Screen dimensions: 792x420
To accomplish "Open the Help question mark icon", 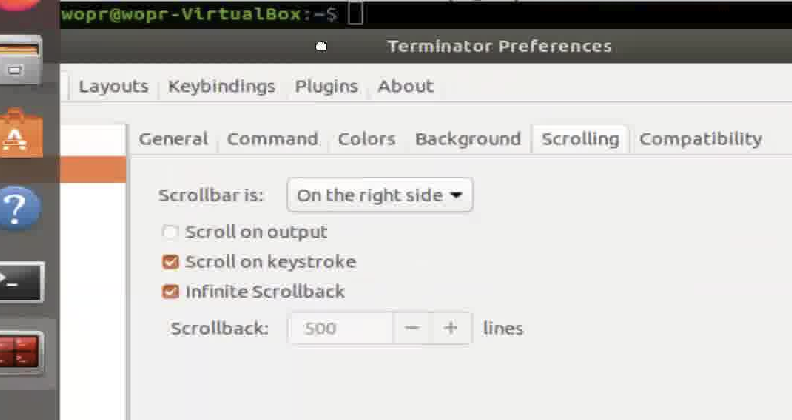I will point(19,208).
